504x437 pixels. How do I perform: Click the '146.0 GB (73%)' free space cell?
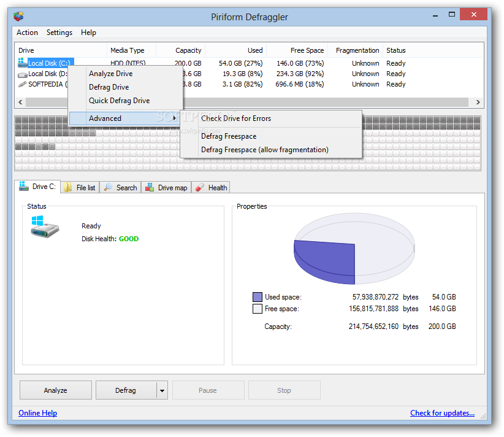(x=300, y=63)
